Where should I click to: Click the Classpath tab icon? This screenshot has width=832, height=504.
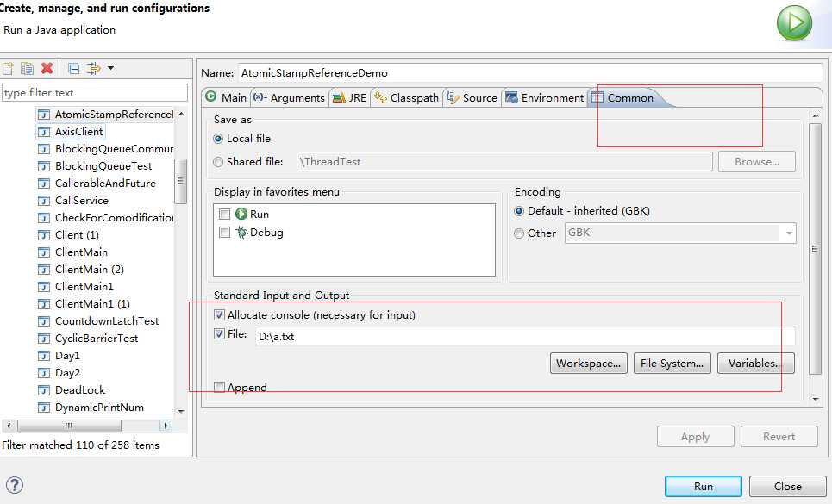point(380,97)
